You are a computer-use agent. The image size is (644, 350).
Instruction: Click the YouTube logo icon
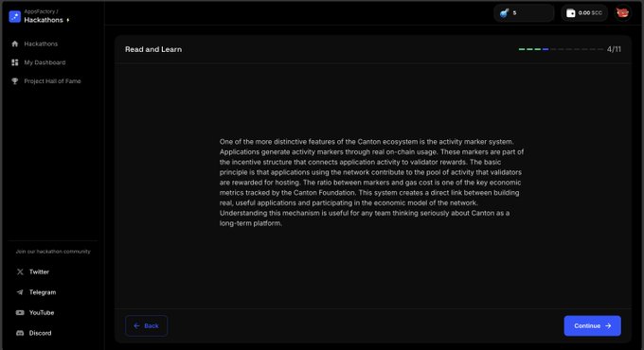pyautogui.click(x=20, y=313)
